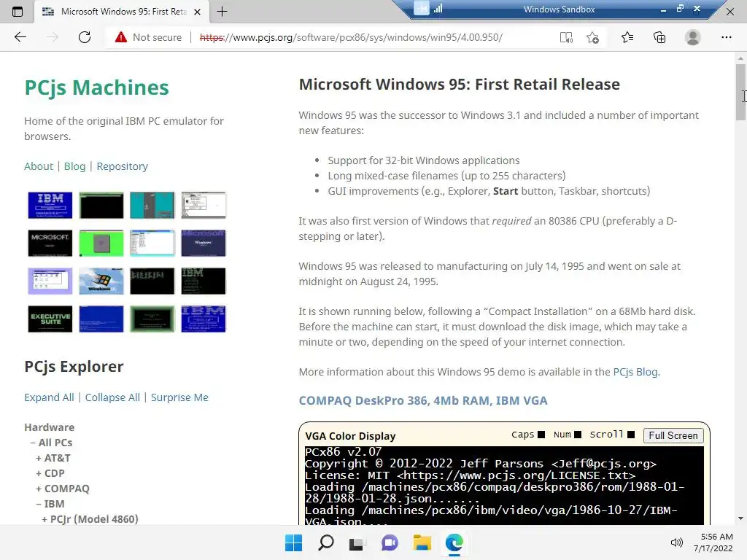
Task: Open the About link
Action: [39, 166]
